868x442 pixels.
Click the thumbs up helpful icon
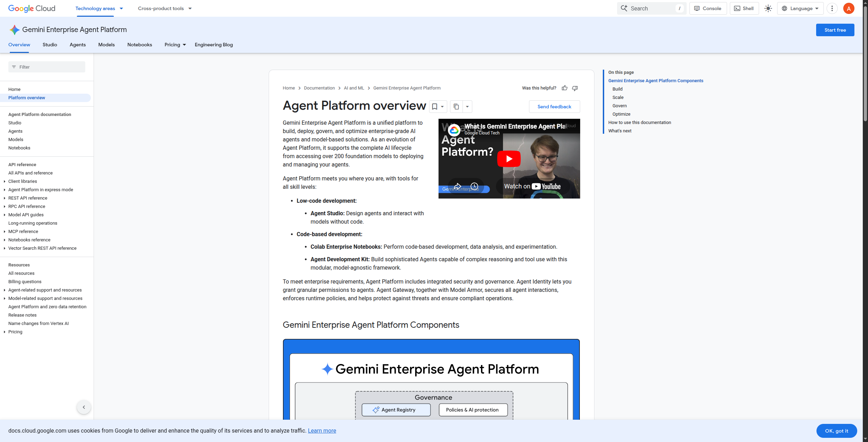(x=565, y=88)
